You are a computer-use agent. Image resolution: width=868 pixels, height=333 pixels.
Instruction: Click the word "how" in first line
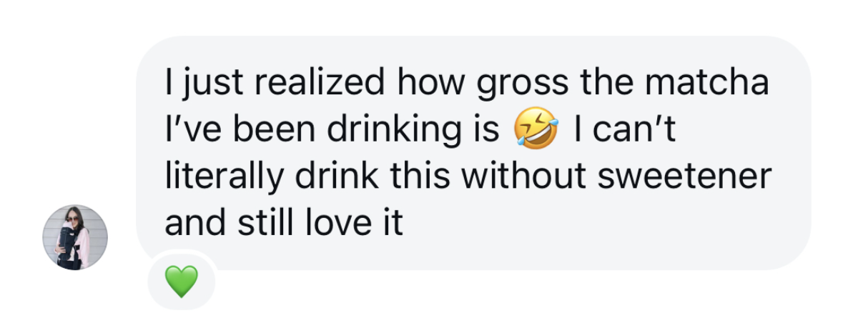coord(428,84)
